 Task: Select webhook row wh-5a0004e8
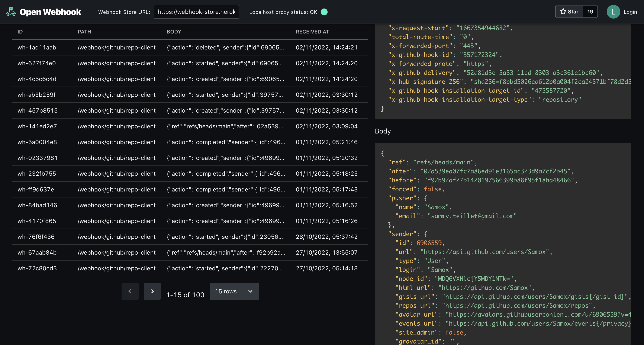click(x=190, y=142)
